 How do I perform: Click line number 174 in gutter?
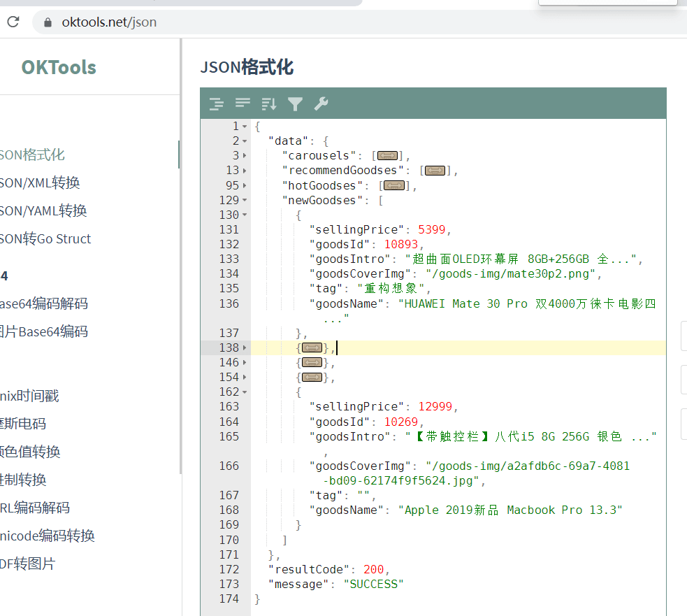229,599
